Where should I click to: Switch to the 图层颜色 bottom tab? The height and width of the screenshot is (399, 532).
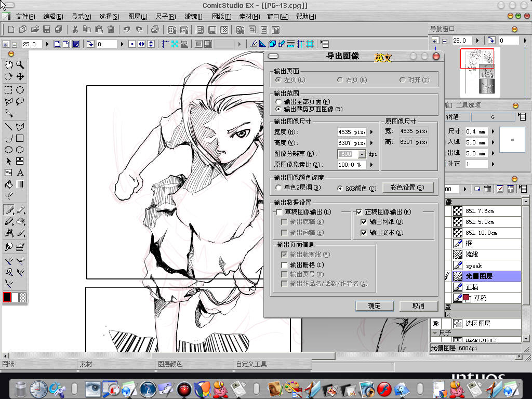(170, 364)
